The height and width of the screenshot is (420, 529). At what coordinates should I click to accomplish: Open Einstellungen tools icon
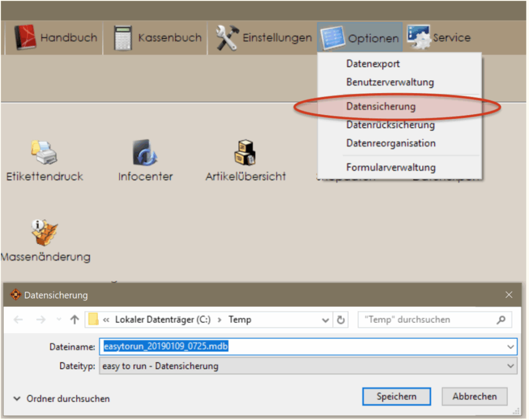click(226, 38)
